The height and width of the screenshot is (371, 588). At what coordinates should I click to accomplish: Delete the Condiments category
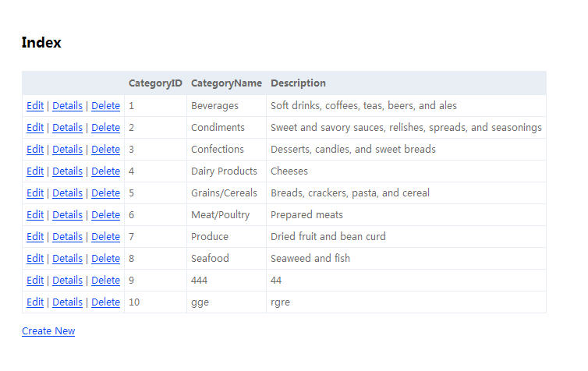coord(105,127)
